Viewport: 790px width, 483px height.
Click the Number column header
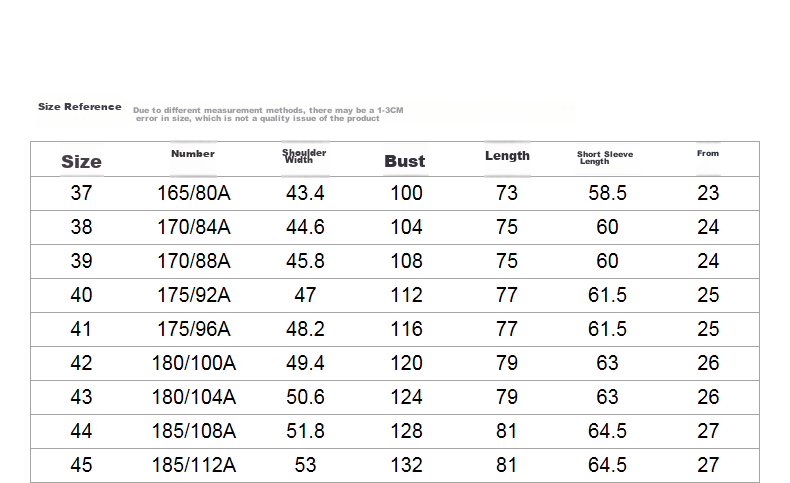pyautogui.click(x=193, y=154)
